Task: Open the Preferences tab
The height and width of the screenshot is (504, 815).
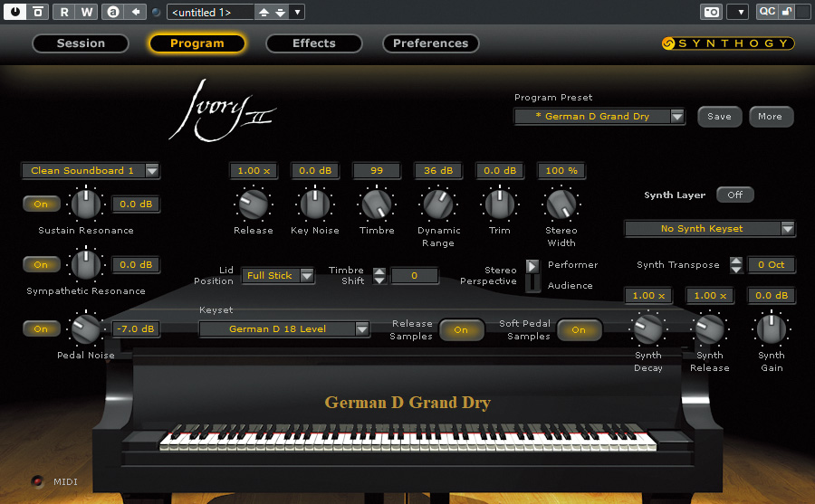Action: [x=430, y=43]
